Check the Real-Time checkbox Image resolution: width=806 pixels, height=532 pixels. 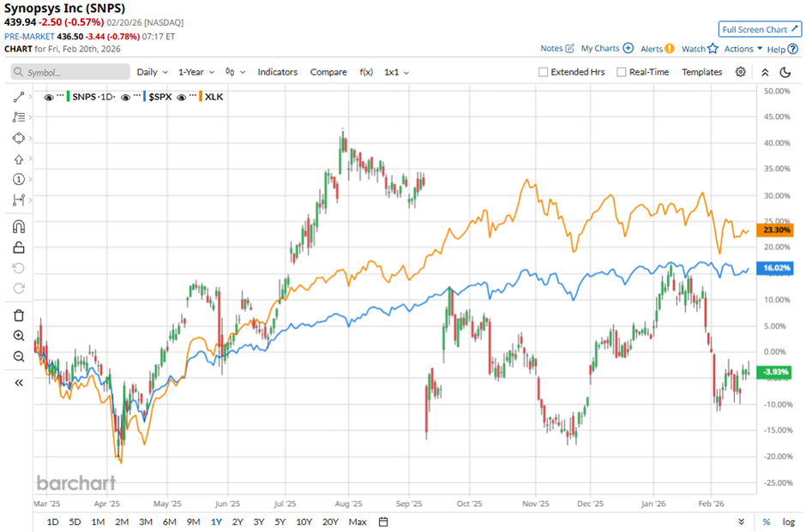pos(622,73)
